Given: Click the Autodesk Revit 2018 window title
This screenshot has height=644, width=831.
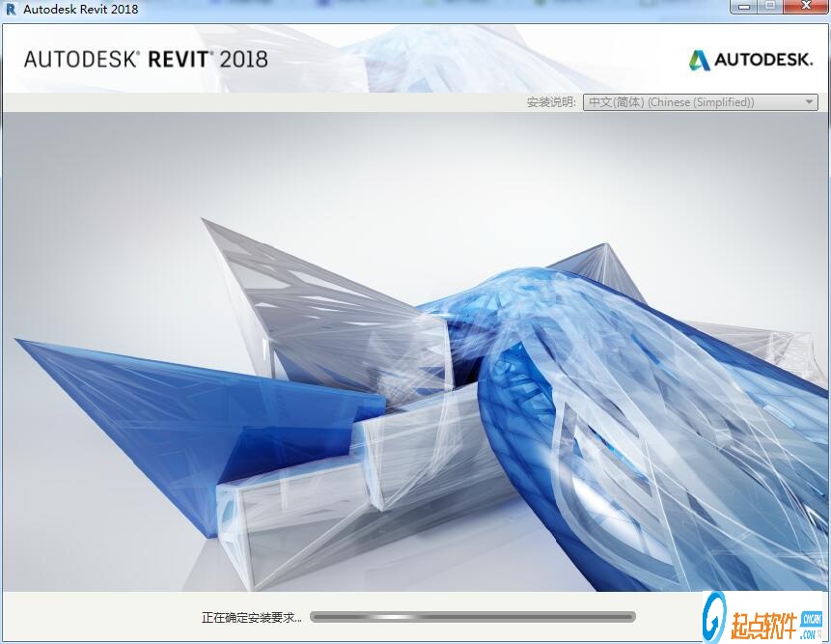Looking at the screenshot, I should click(x=80, y=9).
